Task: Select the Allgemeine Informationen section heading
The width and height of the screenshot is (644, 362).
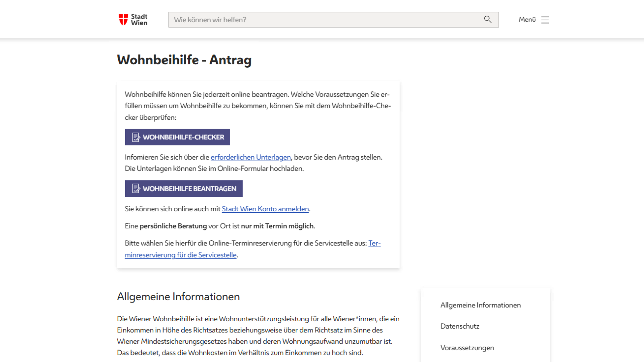Action: pos(178,296)
